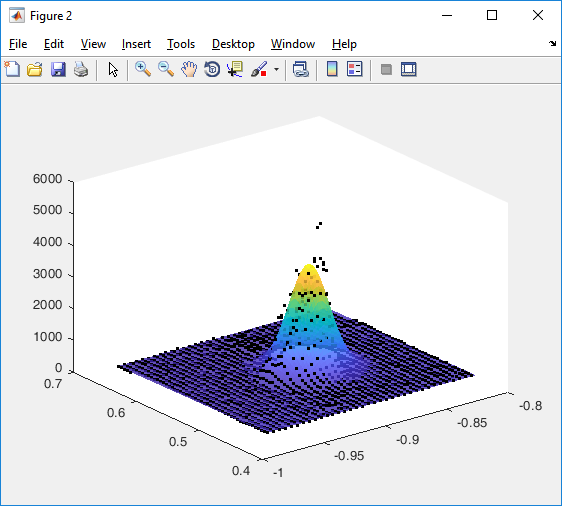
Task: Click the New Figure icon
Action: tap(12, 69)
